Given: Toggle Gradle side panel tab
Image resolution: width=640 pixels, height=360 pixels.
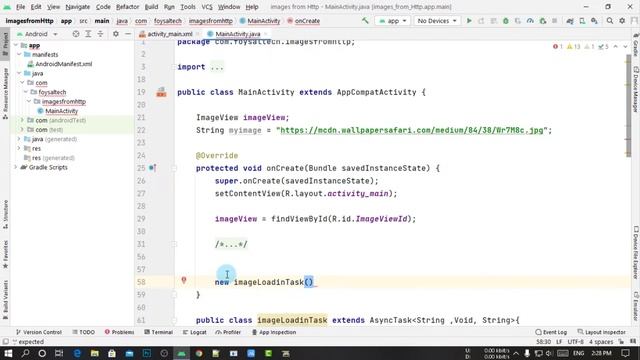Looking at the screenshot, I should (x=636, y=44).
